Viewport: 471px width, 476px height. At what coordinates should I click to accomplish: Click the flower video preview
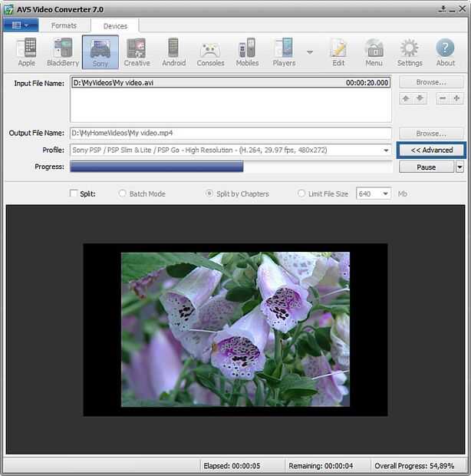tap(235, 329)
